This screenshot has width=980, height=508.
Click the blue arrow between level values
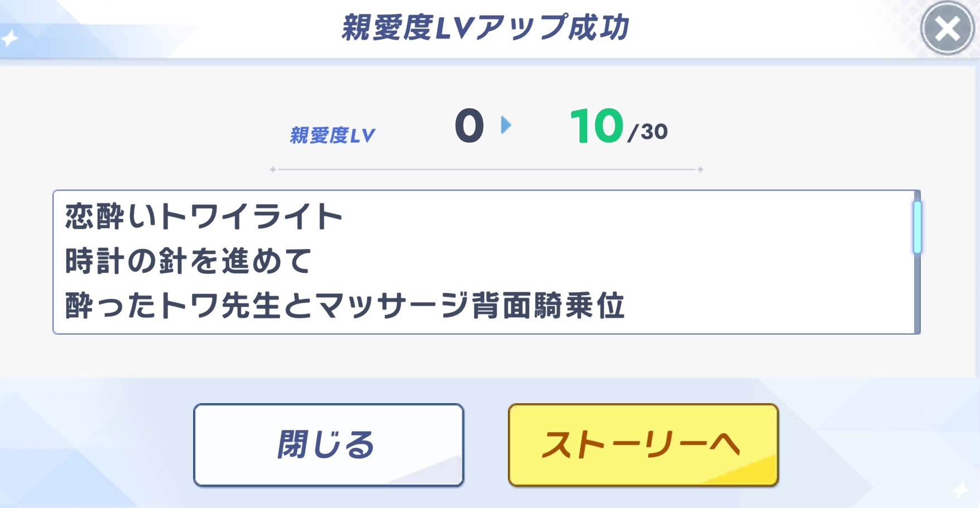(506, 125)
